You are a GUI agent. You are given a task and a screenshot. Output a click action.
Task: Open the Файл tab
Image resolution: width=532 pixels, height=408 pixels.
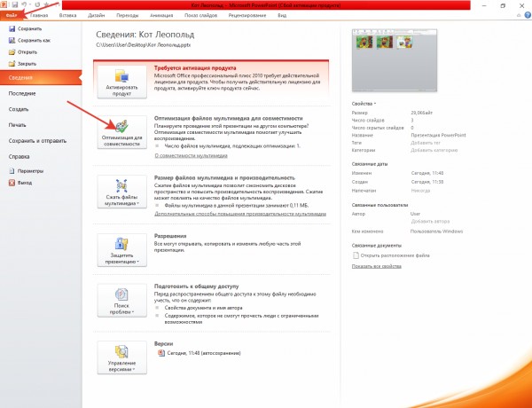coord(11,15)
